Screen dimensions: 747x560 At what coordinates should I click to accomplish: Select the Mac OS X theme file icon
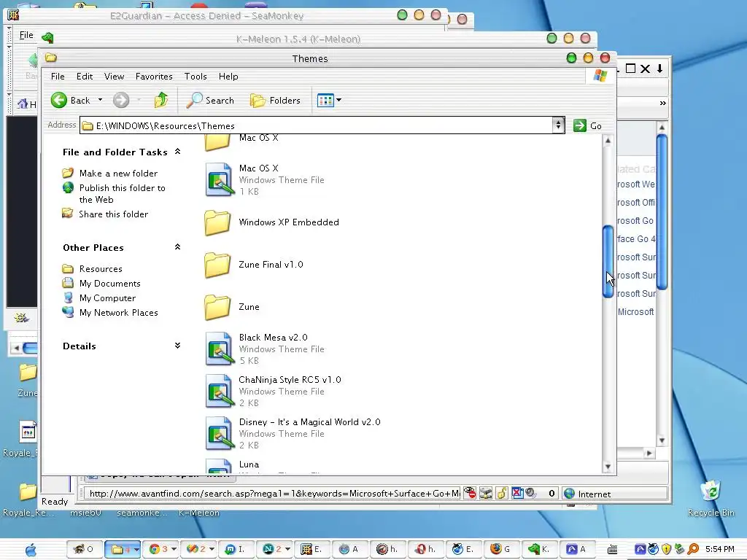tap(219, 179)
